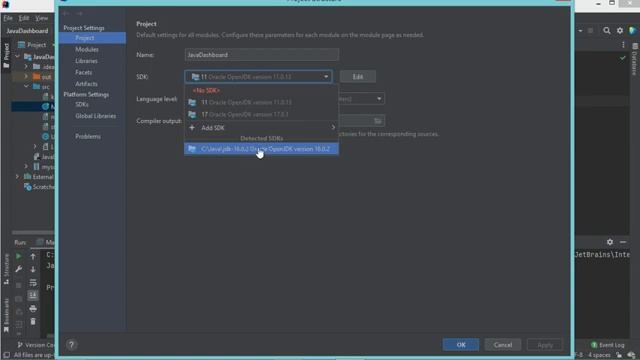Open the SDK combo box

tap(258, 77)
